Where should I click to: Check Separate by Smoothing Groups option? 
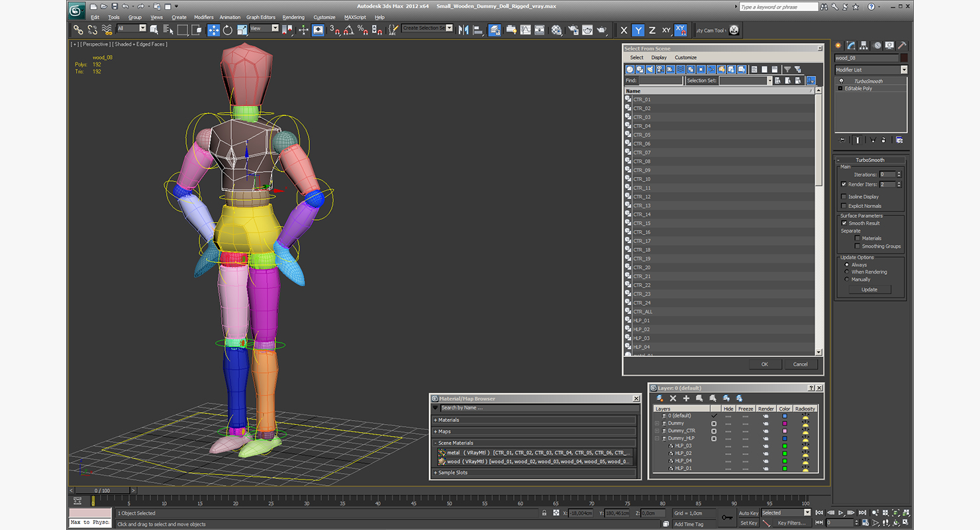(x=857, y=246)
